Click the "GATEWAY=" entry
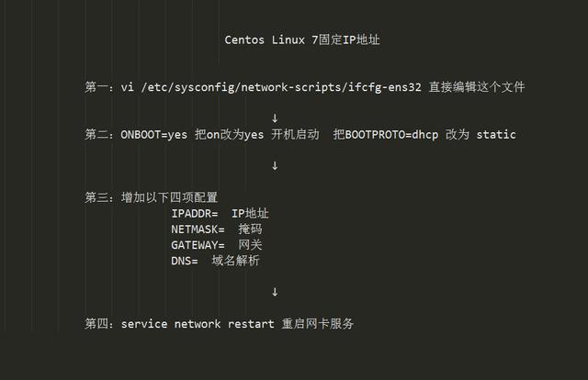Screen dimensions: 588x380 click(x=198, y=245)
